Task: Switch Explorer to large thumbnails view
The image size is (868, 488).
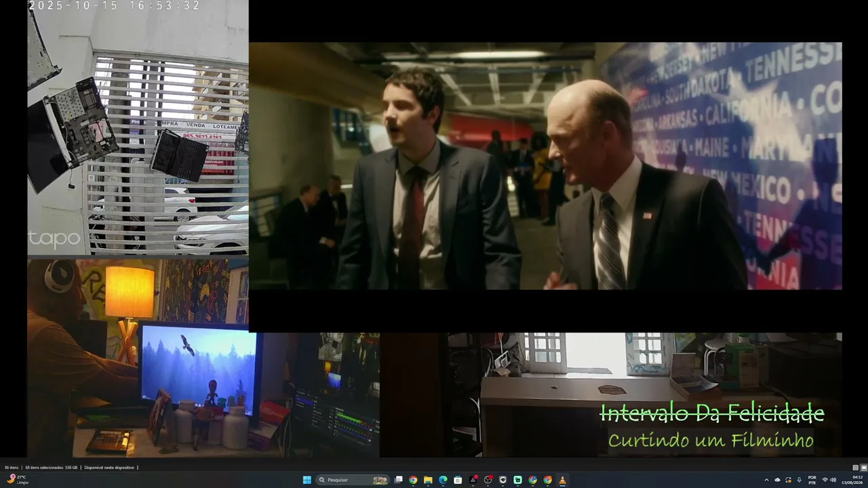Action: (x=863, y=468)
